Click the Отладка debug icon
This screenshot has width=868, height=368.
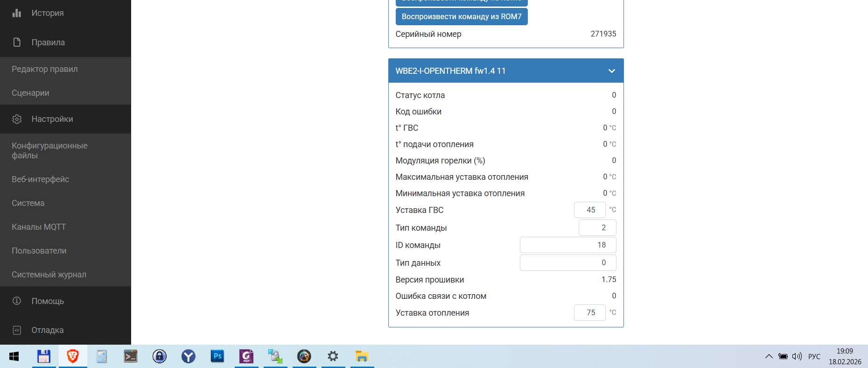point(17,330)
